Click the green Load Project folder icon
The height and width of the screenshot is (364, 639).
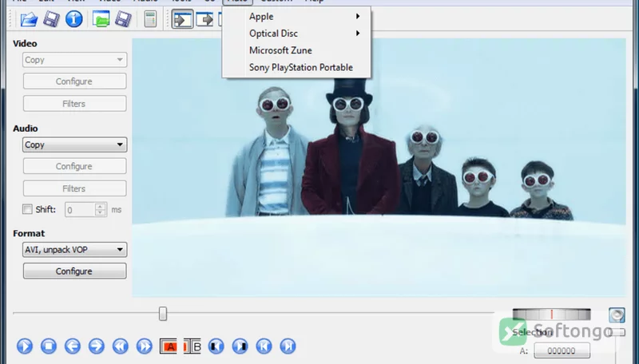(101, 19)
